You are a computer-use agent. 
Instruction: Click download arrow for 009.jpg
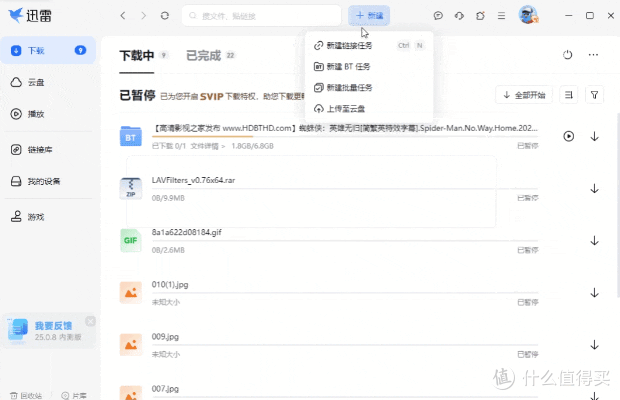(x=594, y=345)
